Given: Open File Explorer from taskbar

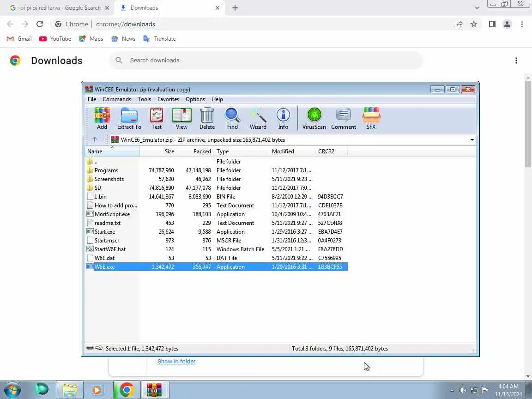Looking at the screenshot, I should [70, 390].
